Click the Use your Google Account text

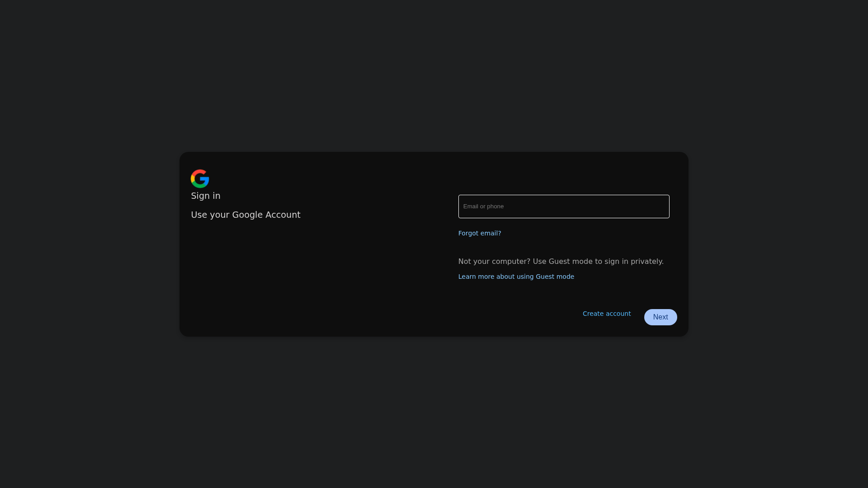pos(245,215)
